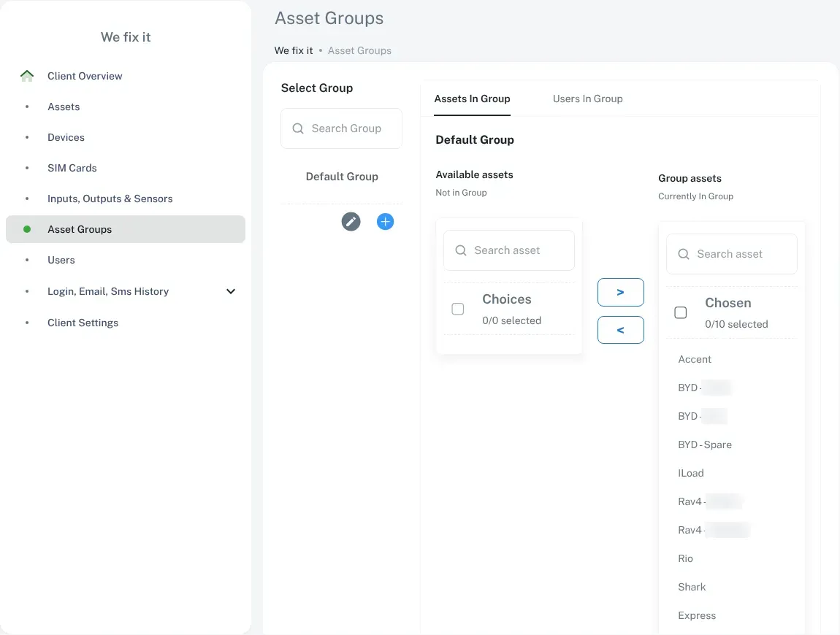The width and height of the screenshot is (840, 635).
Task: Select Rio asset in Chosen list
Action: tap(685, 558)
